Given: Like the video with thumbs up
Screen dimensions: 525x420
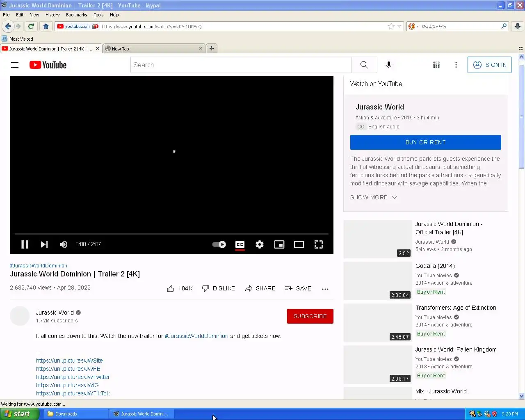Looking at the screenshot, I should tap(180, 288).
